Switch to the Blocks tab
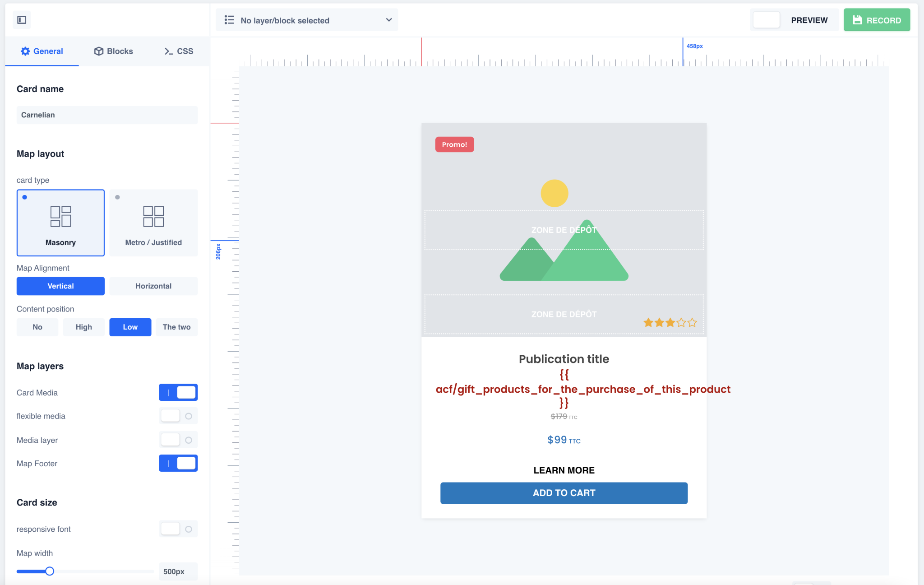 113,51
